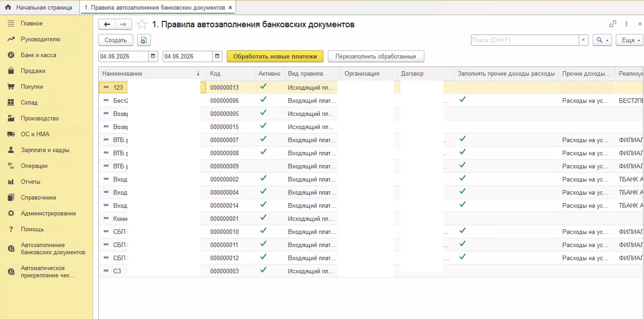
Task: Click Расходы на ус… cell in row 000000004
Action: coord(586,192)
